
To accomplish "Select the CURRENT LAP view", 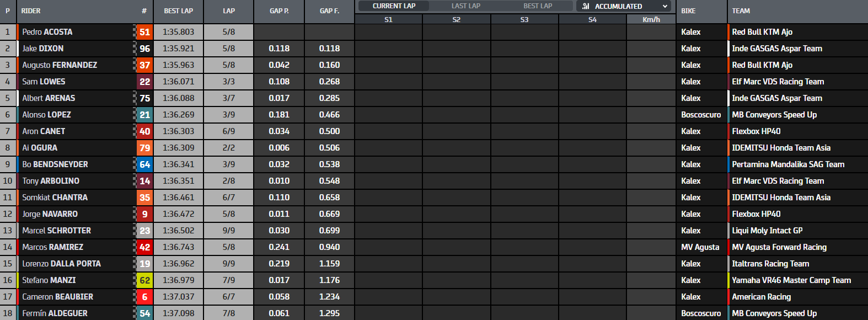I will tap(394, 6).
